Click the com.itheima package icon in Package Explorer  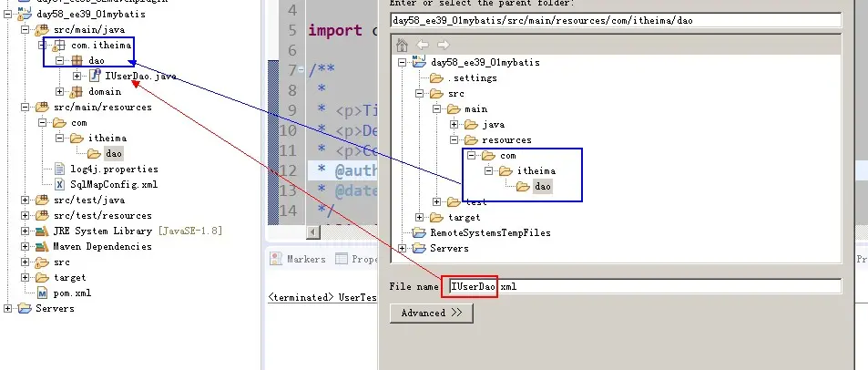pos(59,46)
